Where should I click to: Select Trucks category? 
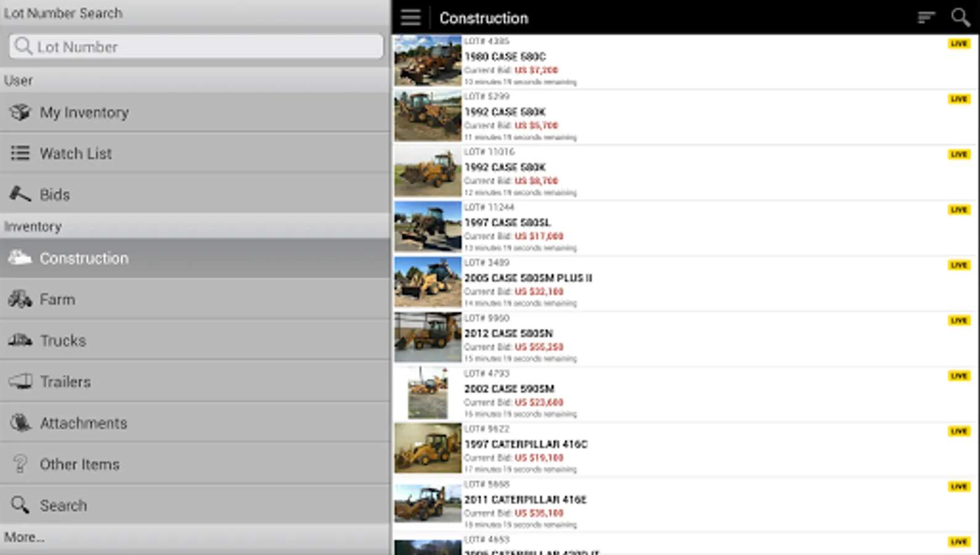tap(195, 340)
